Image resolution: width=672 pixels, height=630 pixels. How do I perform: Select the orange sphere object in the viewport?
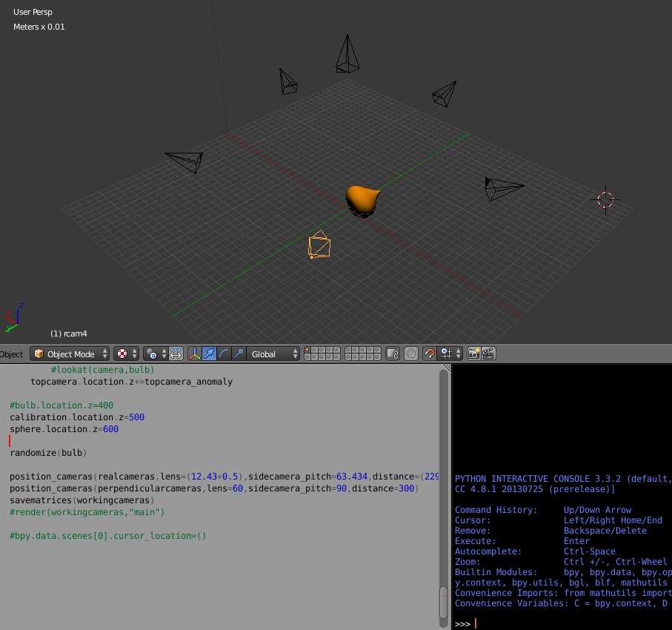362,200
